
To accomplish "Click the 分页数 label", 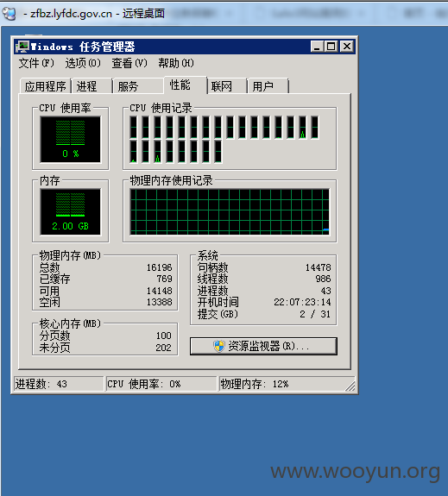I will click(54, 336).
